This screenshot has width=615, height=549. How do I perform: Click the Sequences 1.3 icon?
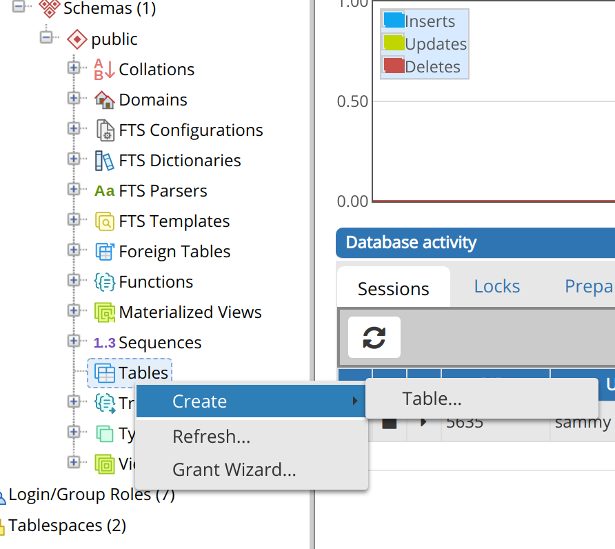[x=104, y=343]
